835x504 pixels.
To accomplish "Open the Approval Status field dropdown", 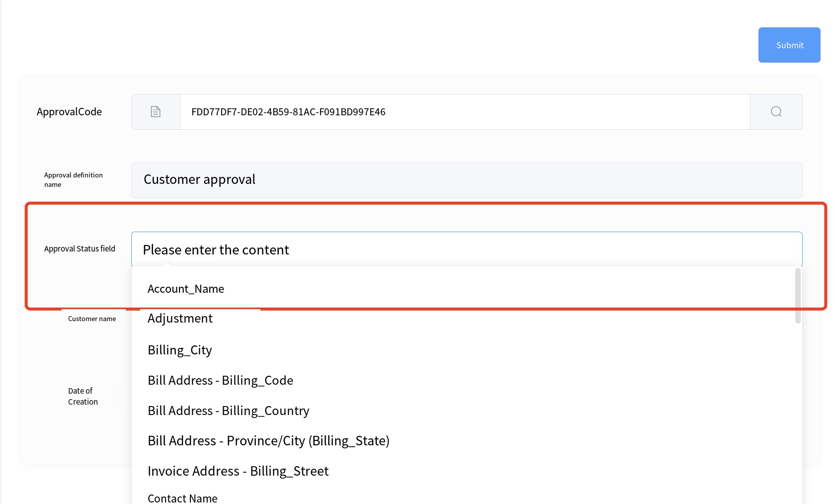I will click(466, 250).
